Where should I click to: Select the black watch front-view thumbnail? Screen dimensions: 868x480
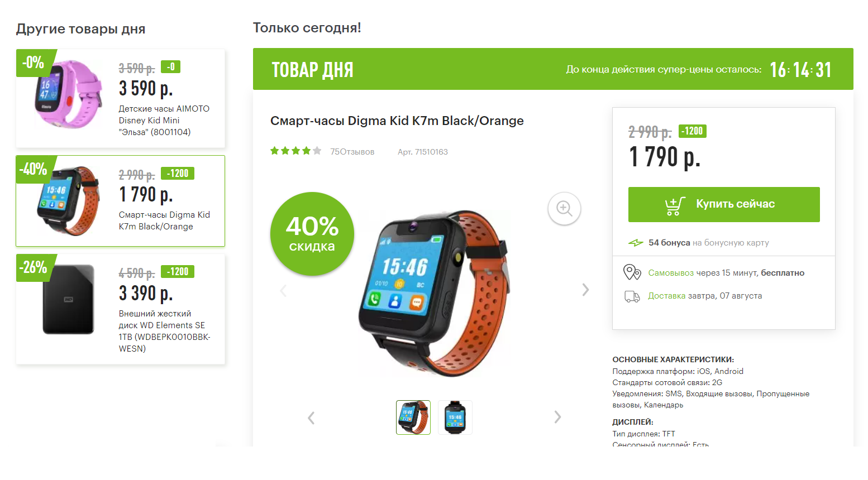click(x=455, y=417)
